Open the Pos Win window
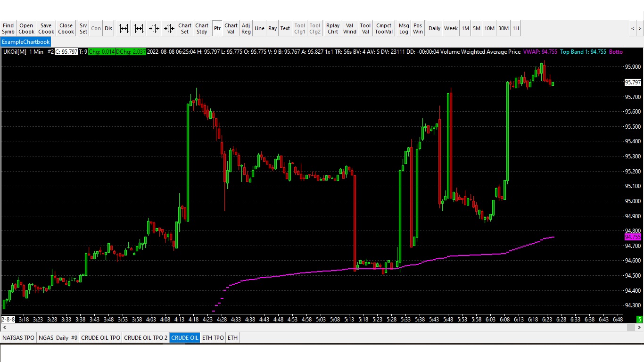This screenshot has height=362, width=644. point(418,29)
